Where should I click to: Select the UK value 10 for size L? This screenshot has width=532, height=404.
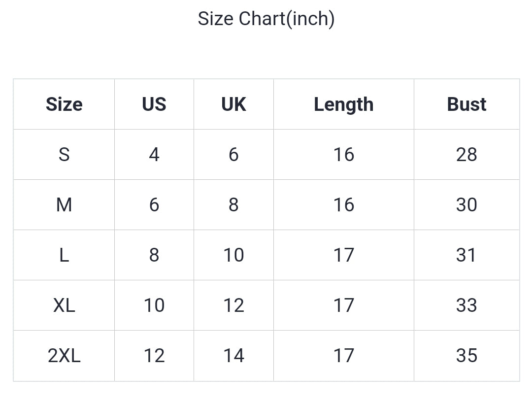(x=233, y=255)
